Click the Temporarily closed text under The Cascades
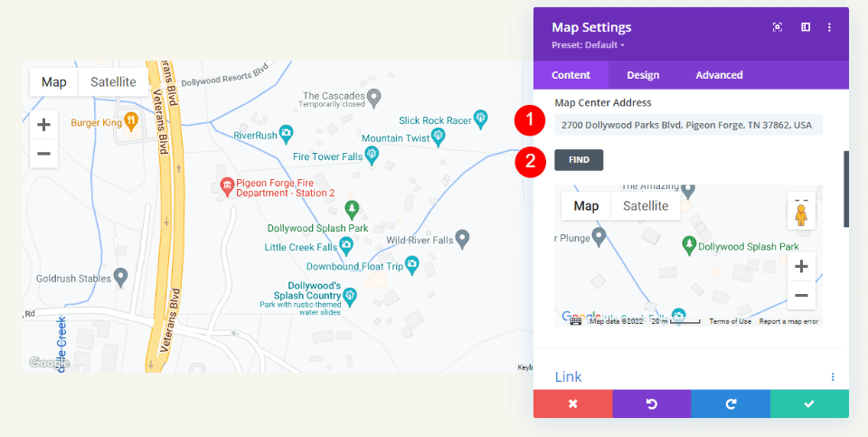 tap(332, 103)
